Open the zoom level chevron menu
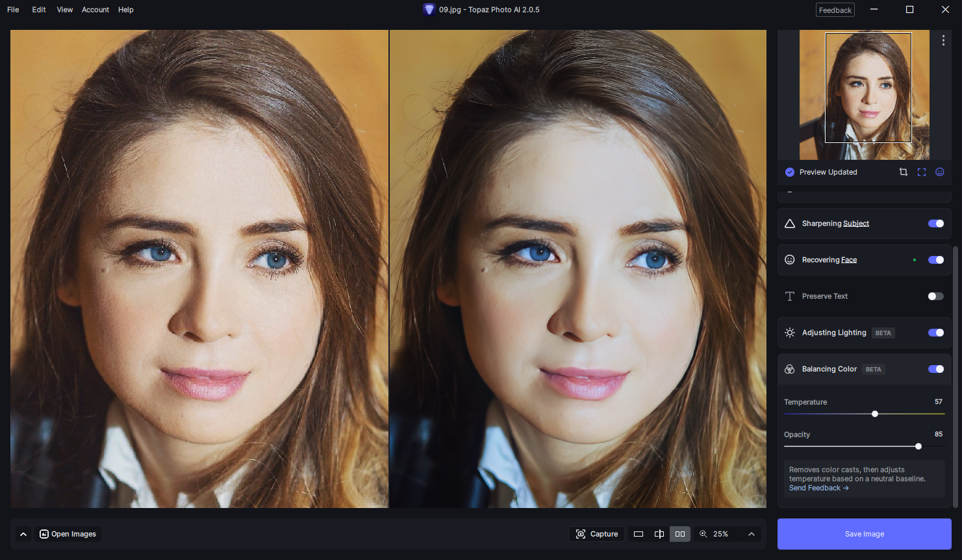The width and height of the screenshot is (962, 560). (752, 534)
